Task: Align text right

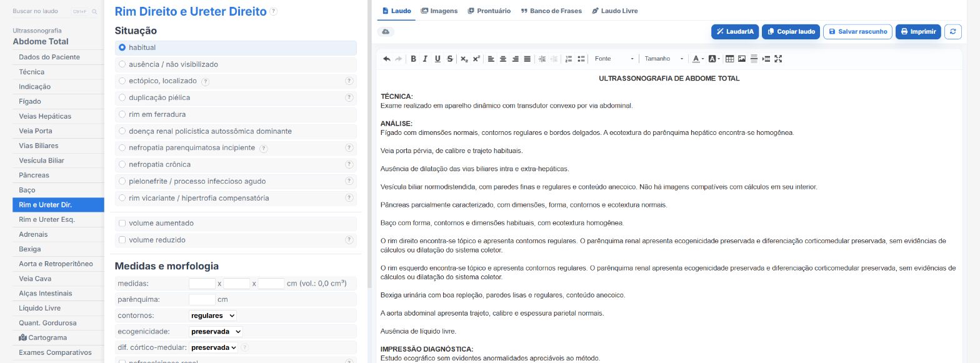Action: pos(516,59)
